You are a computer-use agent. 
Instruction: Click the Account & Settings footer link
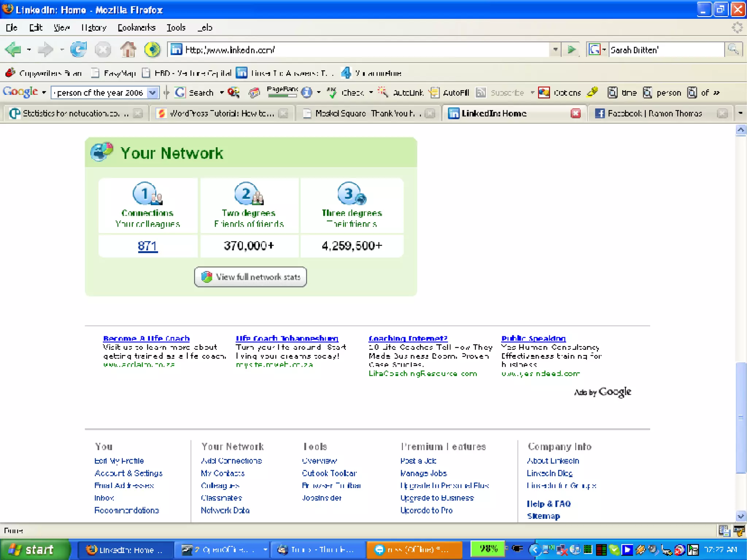(128, 473)
